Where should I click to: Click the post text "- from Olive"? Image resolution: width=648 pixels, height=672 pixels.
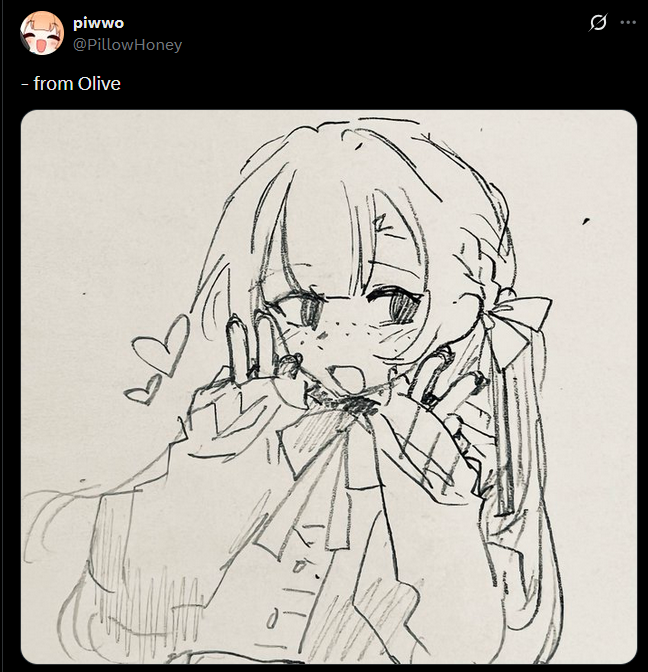[71, 84]
